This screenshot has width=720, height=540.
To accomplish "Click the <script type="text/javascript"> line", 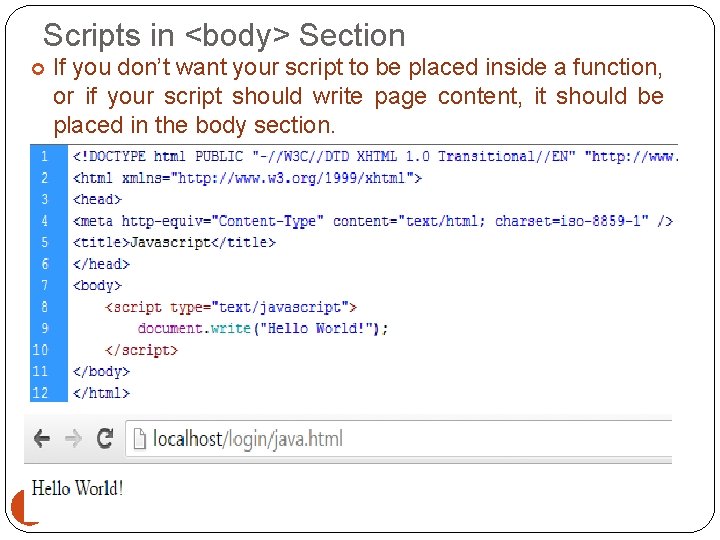I will [x=231, y=307].
